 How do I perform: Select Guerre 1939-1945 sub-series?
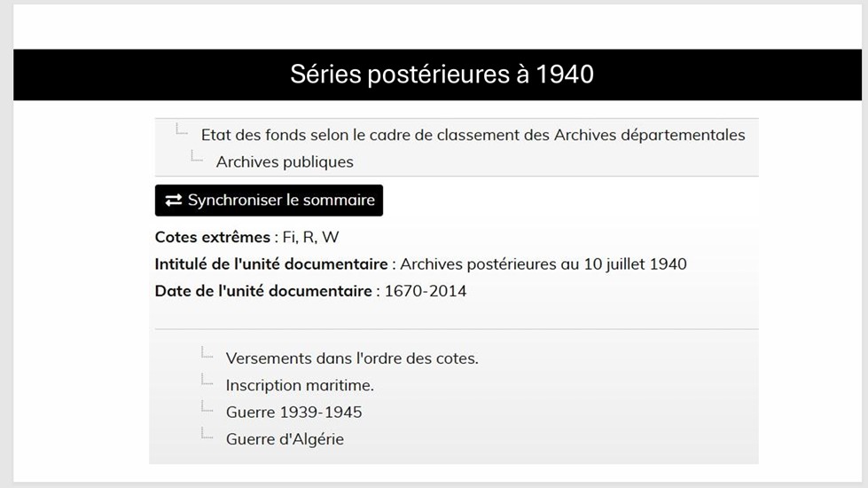pyautogui.click(x=294, y=412)
